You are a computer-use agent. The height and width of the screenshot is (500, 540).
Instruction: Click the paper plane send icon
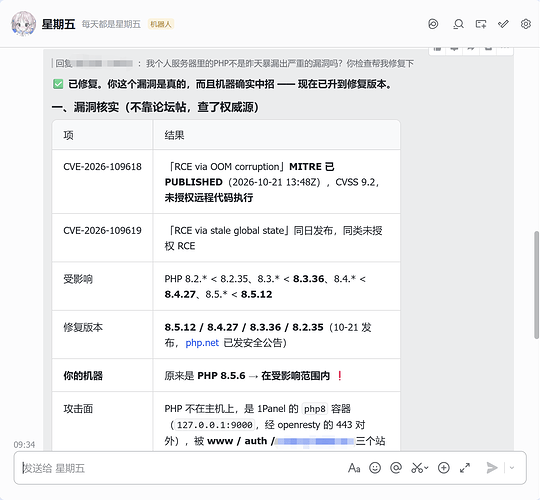(x=492, y=468)
